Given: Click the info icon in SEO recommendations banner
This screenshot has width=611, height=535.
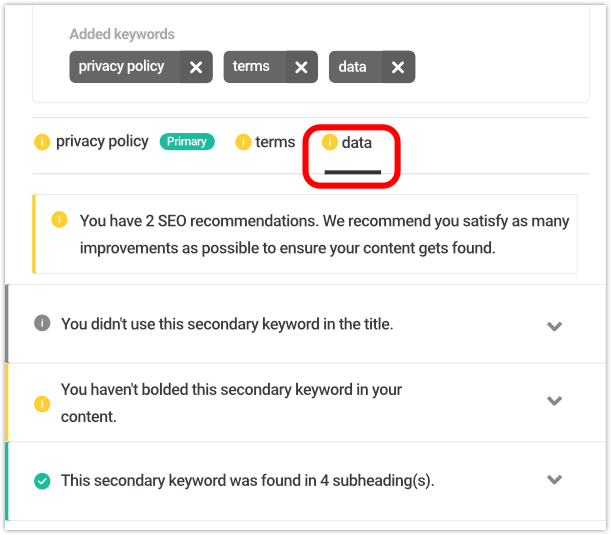Looking at the screenshot, I should pyautogui.click(x=60, y=219).
